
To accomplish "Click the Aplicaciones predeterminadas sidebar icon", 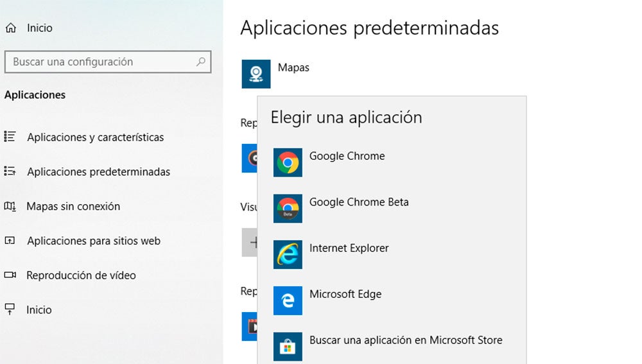I will coord(10,171).
